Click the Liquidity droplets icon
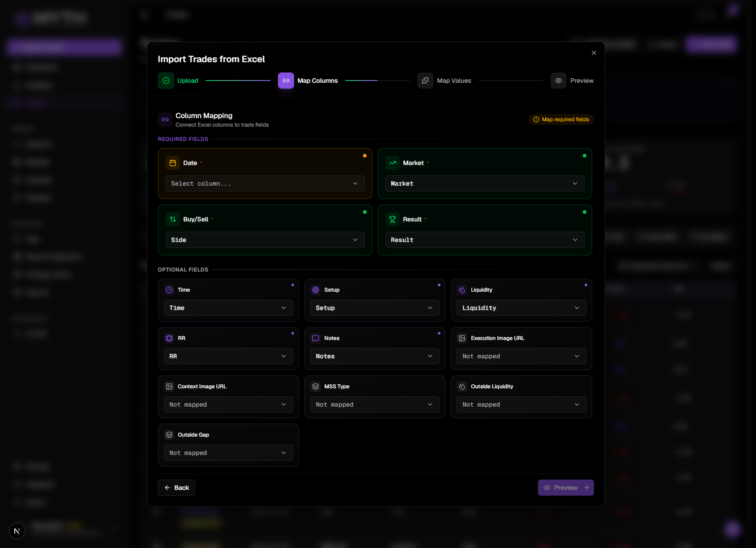 (462, 290)
